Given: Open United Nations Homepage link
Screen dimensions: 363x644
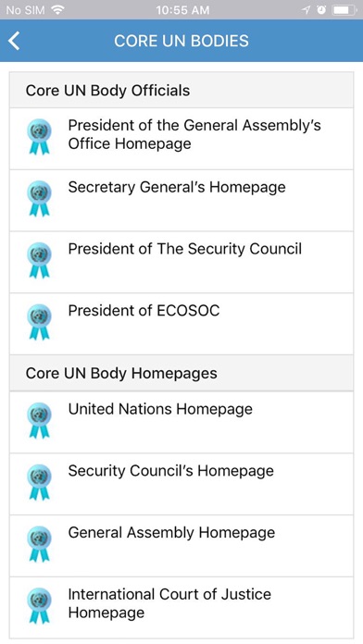Looking at the screenshot, I should [181, 422].
